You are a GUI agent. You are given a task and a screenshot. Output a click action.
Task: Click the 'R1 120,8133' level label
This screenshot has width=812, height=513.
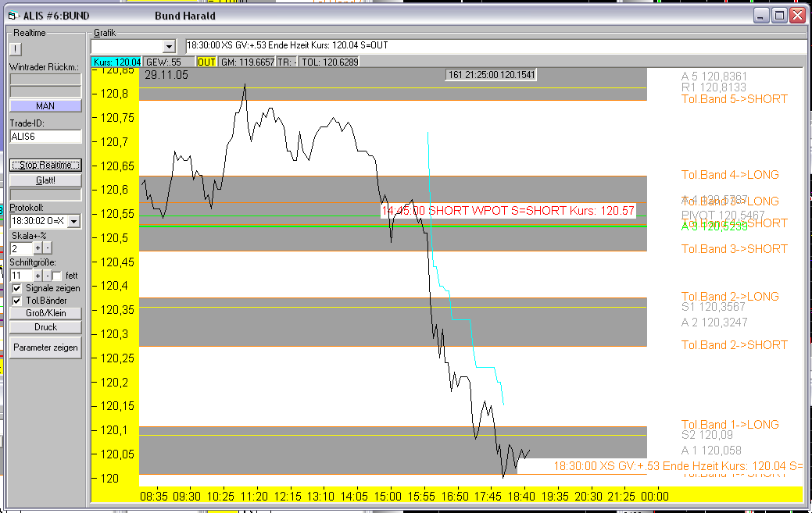(x=714, y=87)
